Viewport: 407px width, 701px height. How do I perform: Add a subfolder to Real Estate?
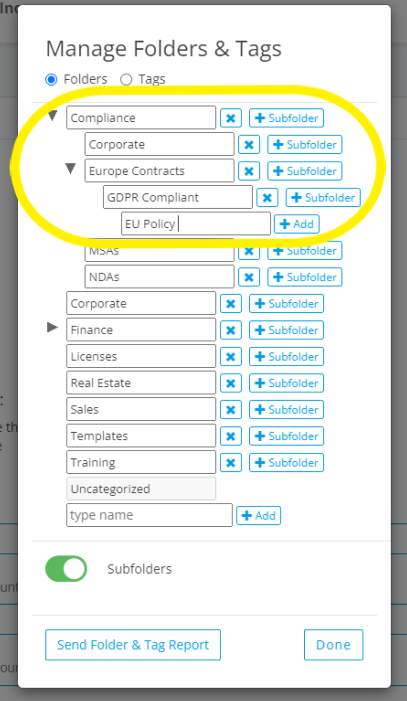pyautogui.click(x=286, y=383)
